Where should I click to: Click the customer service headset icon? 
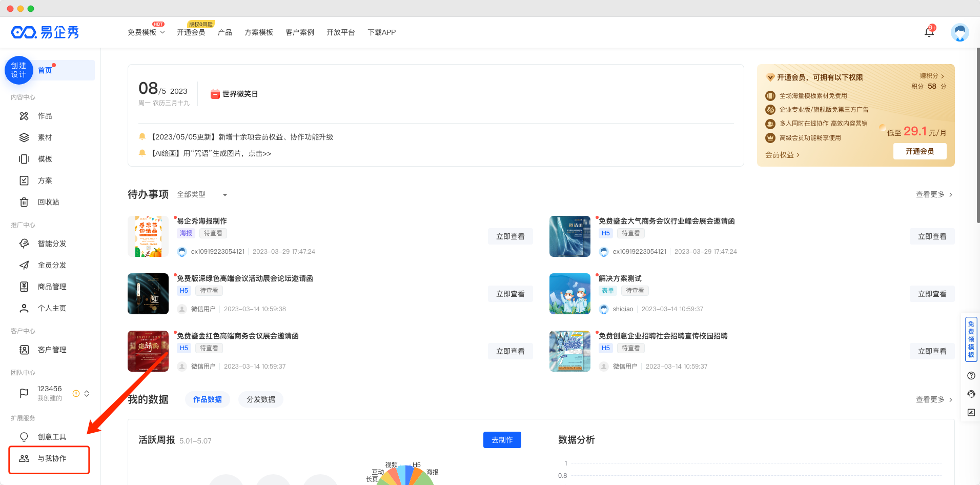[971, 394]
